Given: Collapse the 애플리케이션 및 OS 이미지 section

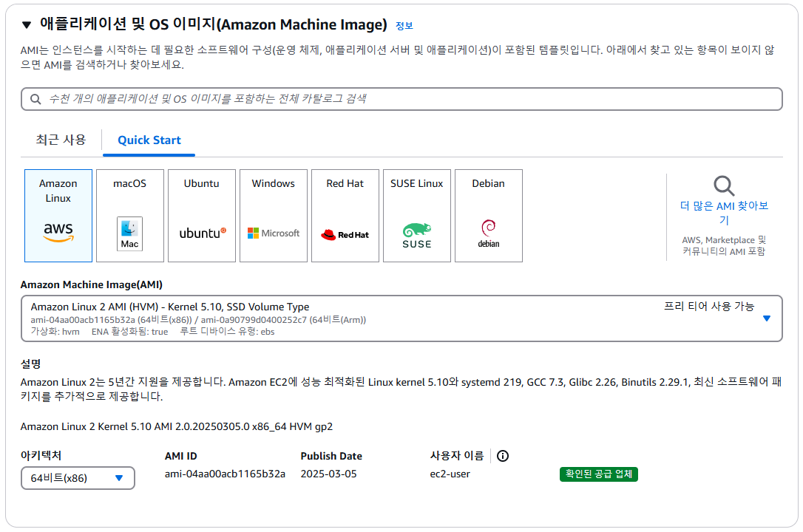Looking at the screenshot, I should click(27, 24).
